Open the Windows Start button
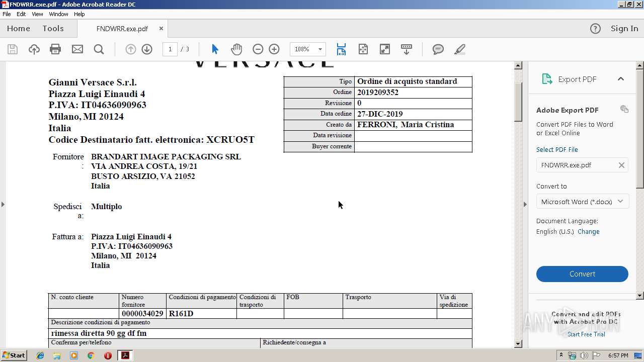The image size is (644, 362). tap(14, 355)
